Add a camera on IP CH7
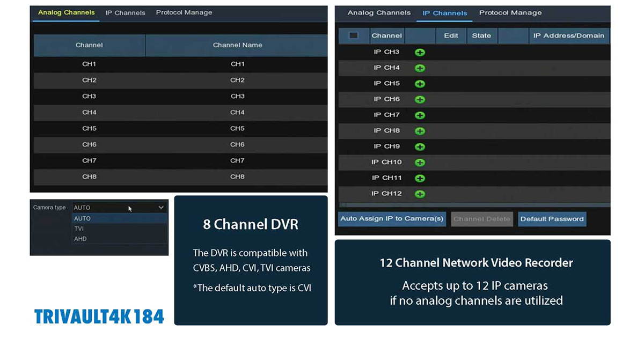This screenshot has width=644, height=338. coord(420,115)
